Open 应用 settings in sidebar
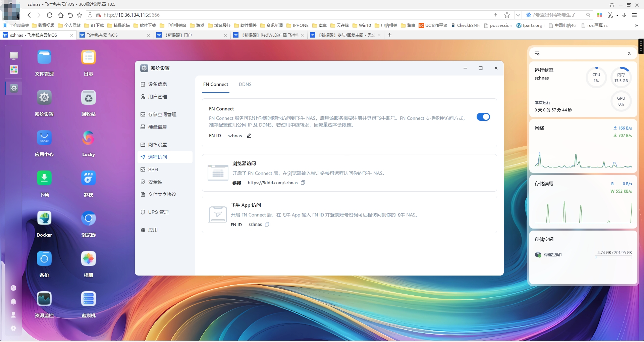Screen dimensions: 644x342 165,230
